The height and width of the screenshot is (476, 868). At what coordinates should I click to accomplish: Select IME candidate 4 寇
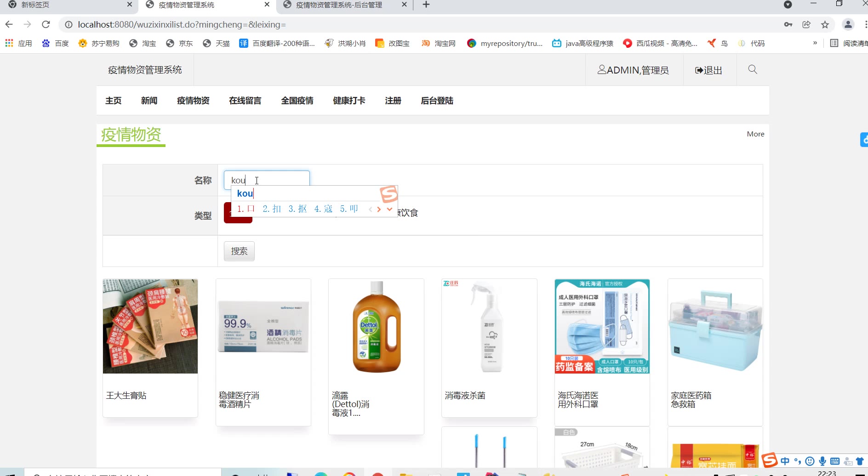pyautogui.click(x=323, y=209)
